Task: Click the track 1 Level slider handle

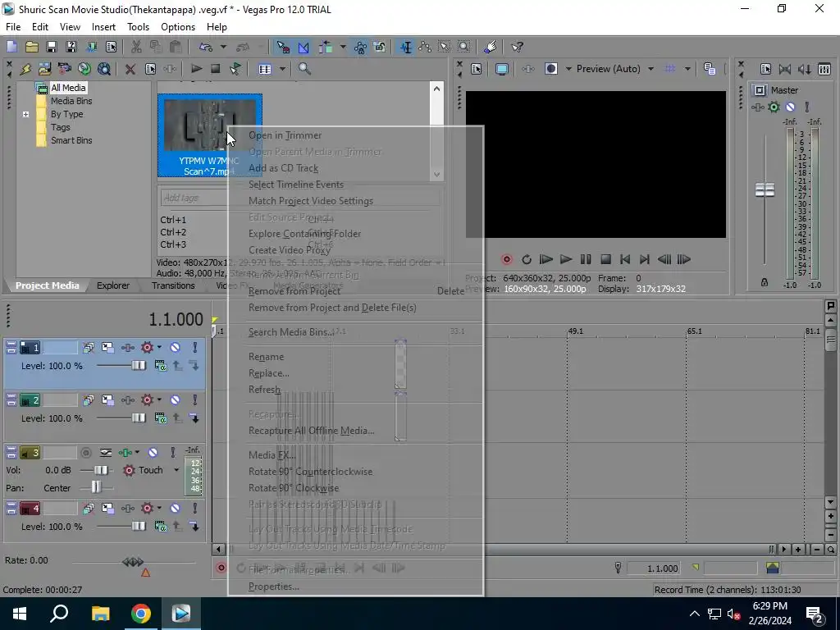Action: point(139,365)
